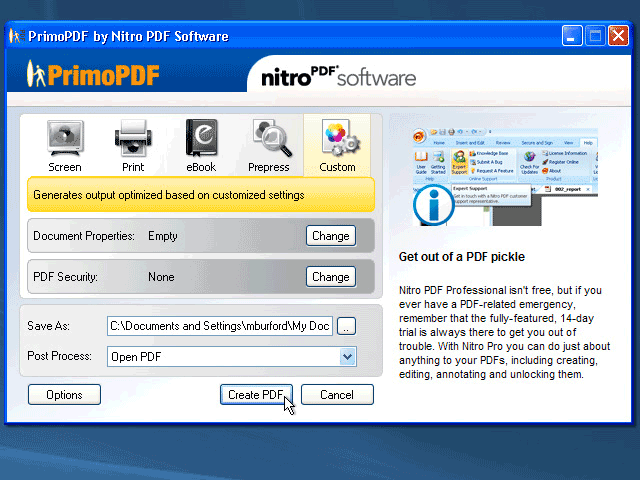
Task: Cancel the PDF creation
Action: [x=337, y=395]
